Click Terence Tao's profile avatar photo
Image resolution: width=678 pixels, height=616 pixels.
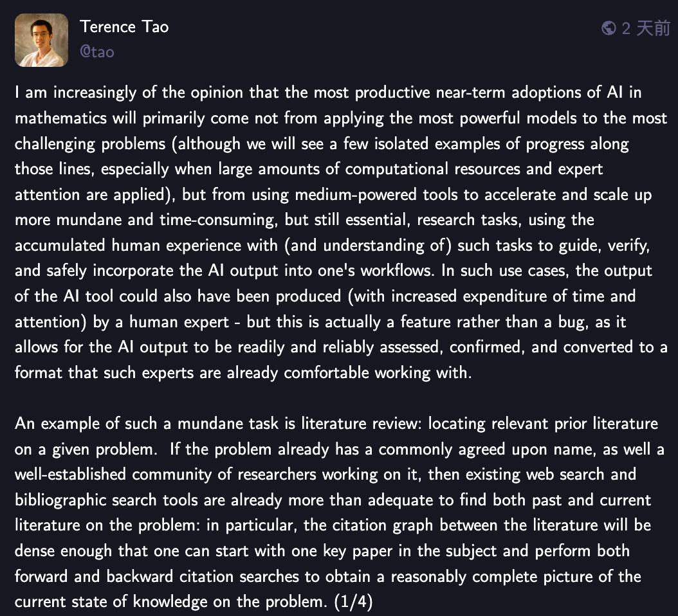41,40
